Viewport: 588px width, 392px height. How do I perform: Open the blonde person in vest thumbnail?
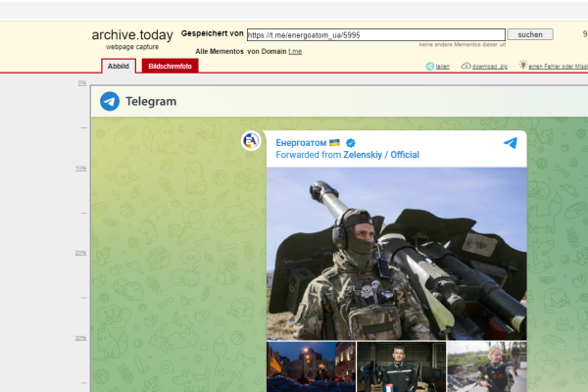coord(487,367)
